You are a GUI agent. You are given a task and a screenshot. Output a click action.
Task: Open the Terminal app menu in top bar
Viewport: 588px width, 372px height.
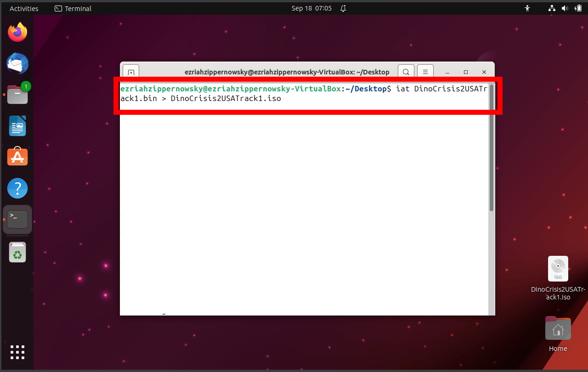click(73, 8)
